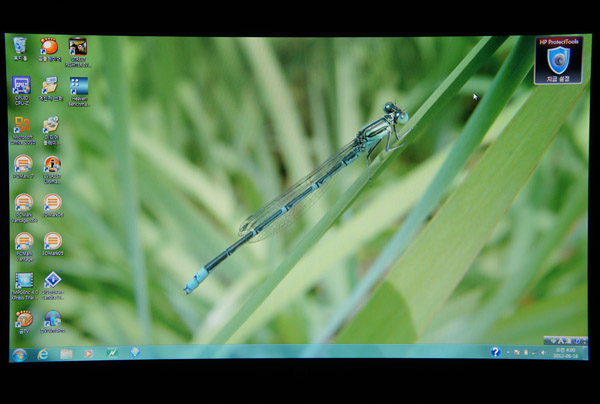The width and height of the screenshot is (600, 404).
Task: Open the blue diamond desktop shortcut
Action: (x=52, y=281)
